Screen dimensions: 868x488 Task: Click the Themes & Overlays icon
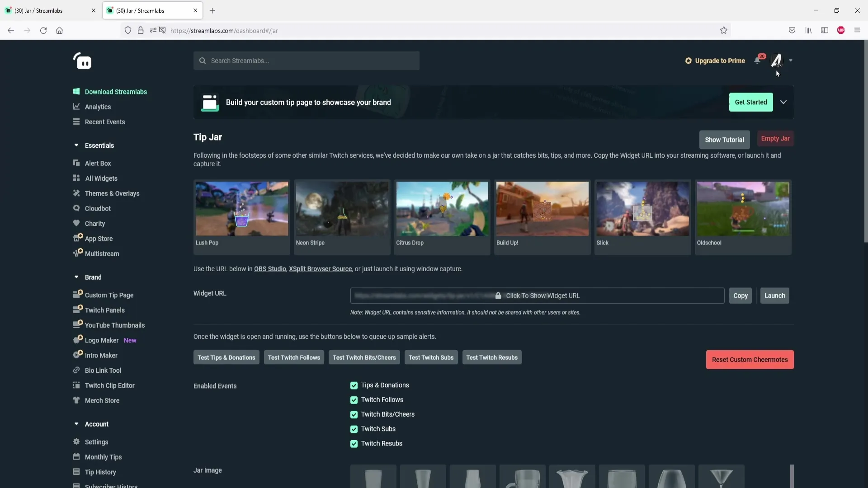click(x=76, y=193)
